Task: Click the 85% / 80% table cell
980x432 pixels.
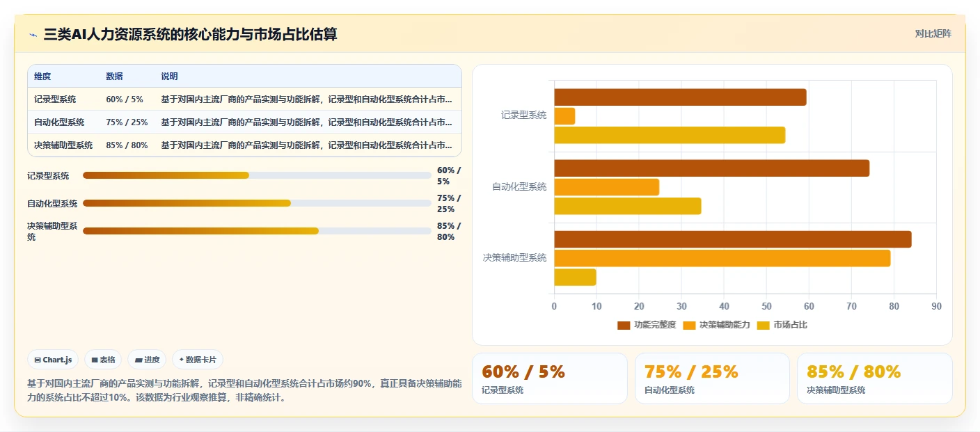Action: click(x=127, y=145)
